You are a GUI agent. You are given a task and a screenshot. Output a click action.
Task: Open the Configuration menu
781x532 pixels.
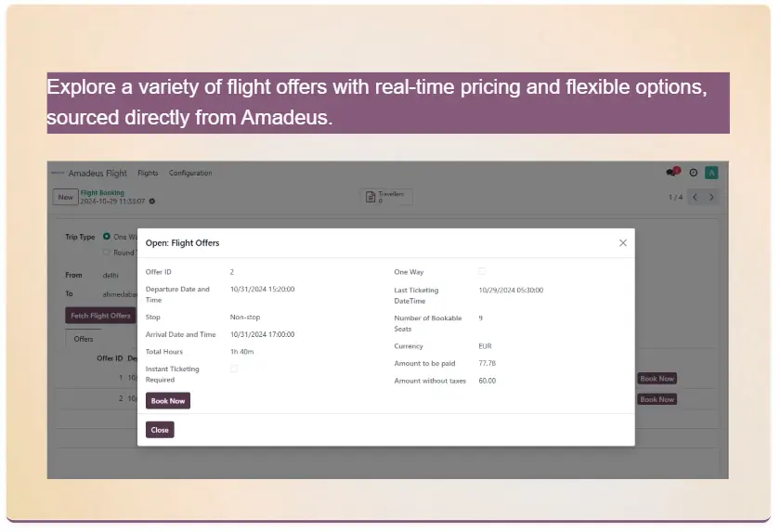coord(190,173)
